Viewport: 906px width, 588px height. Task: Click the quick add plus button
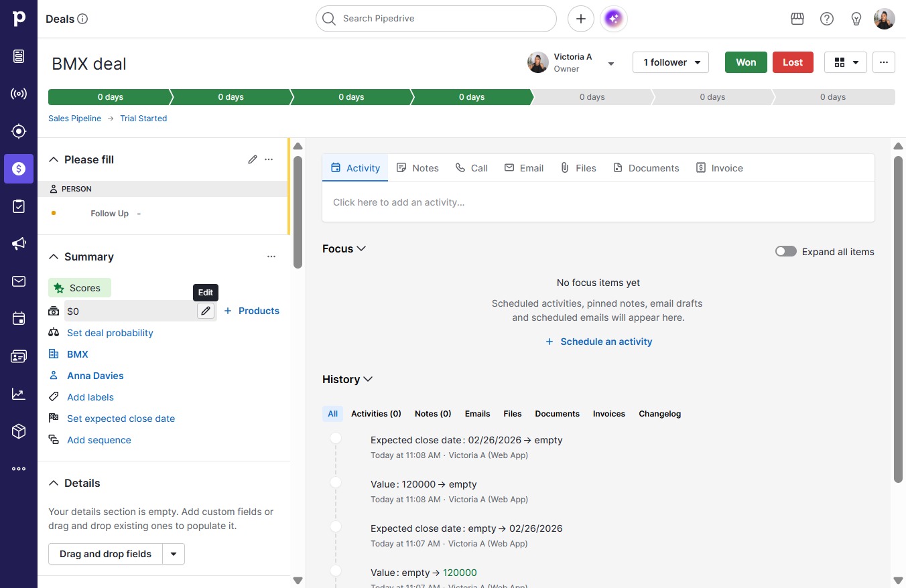point(581,19)
